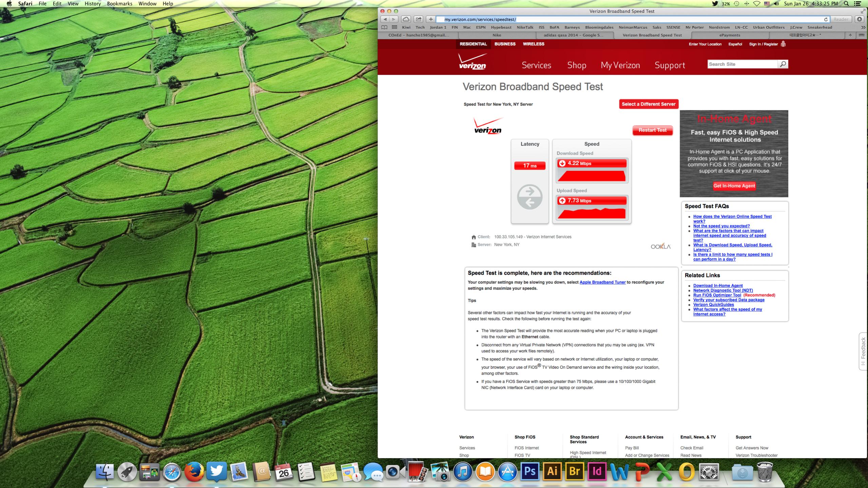
Task: Open the Services navigation item
Action: click(536, 65)
